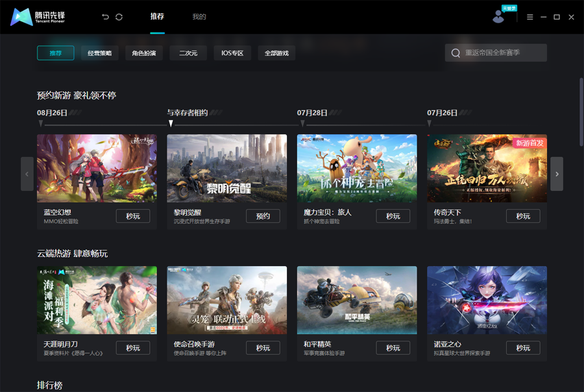Viewport: 584px width, 392px height.
Task: Open the user avatar login icon
Action: (x=498, y=17)
